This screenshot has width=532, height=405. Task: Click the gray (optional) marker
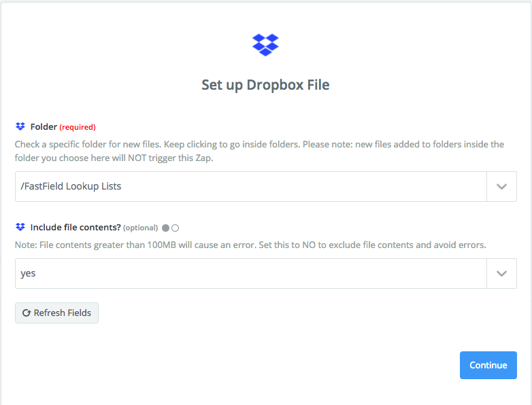(x=140, y=228)
